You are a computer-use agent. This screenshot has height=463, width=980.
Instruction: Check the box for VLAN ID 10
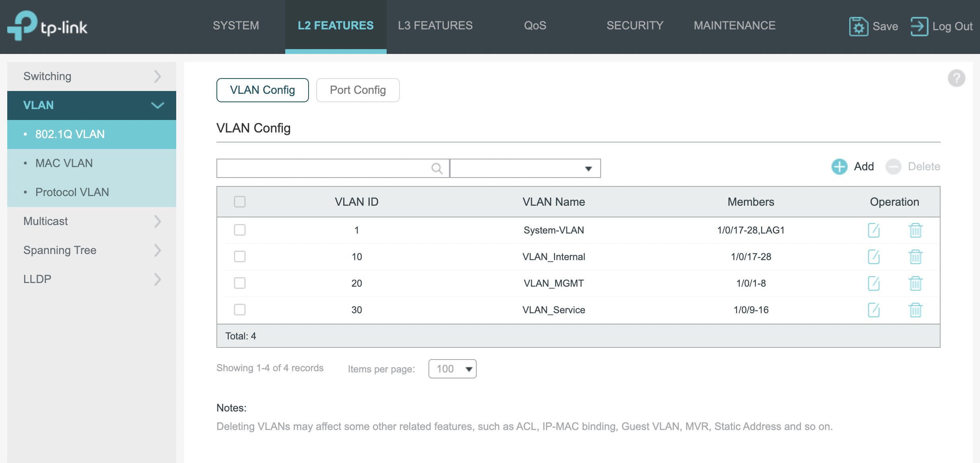240,256
